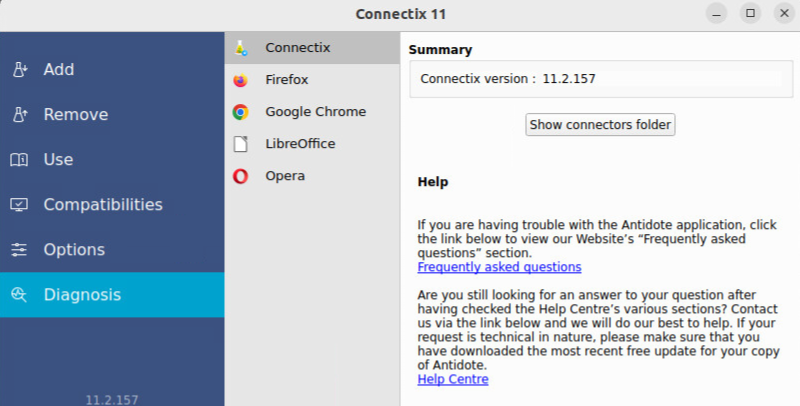Switch to the Compatibilities section

pos(102,205)
